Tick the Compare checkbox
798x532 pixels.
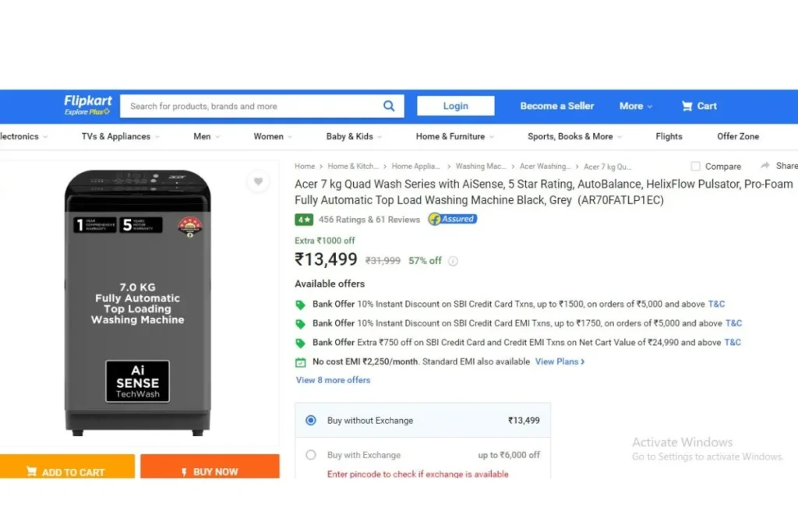[x=695, y=167]
